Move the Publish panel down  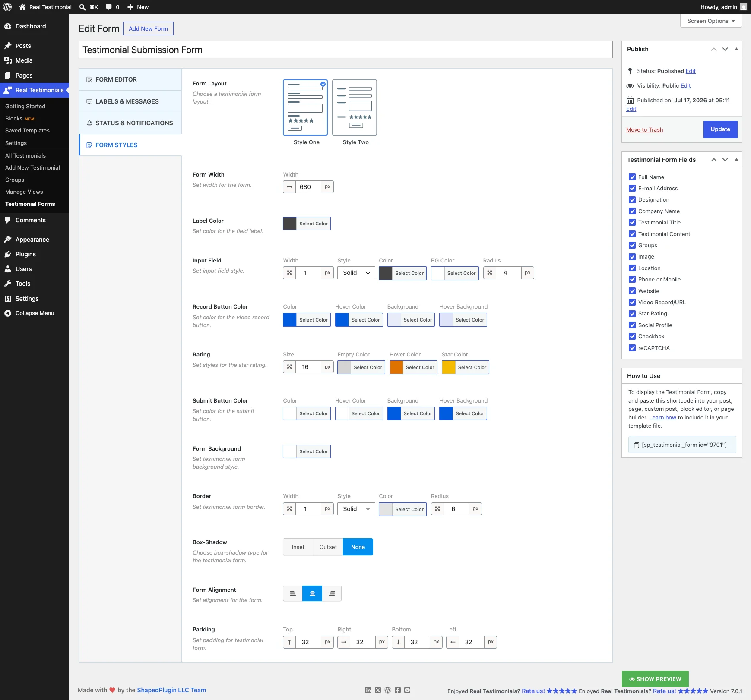(x=725, y=49)
